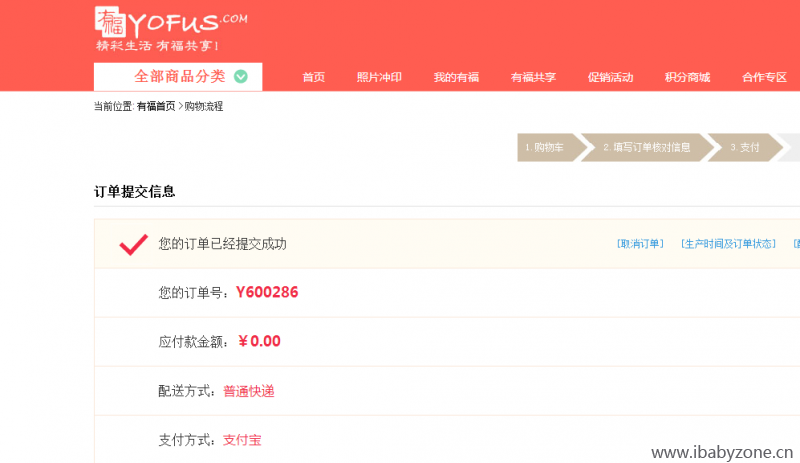Go to 首页 in the navigation bar
Image resolution: width=800 pixels, height=463 pixels.
(x=313, y=77)
